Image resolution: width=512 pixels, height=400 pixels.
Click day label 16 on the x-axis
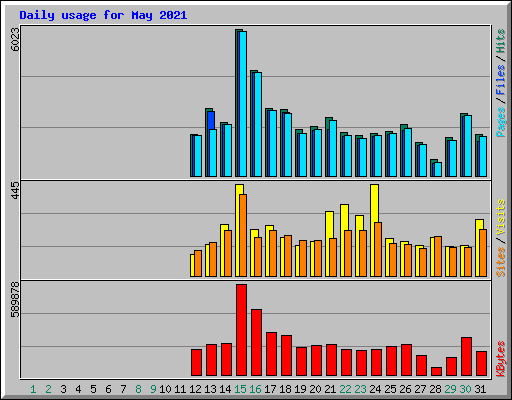[255, 389]
